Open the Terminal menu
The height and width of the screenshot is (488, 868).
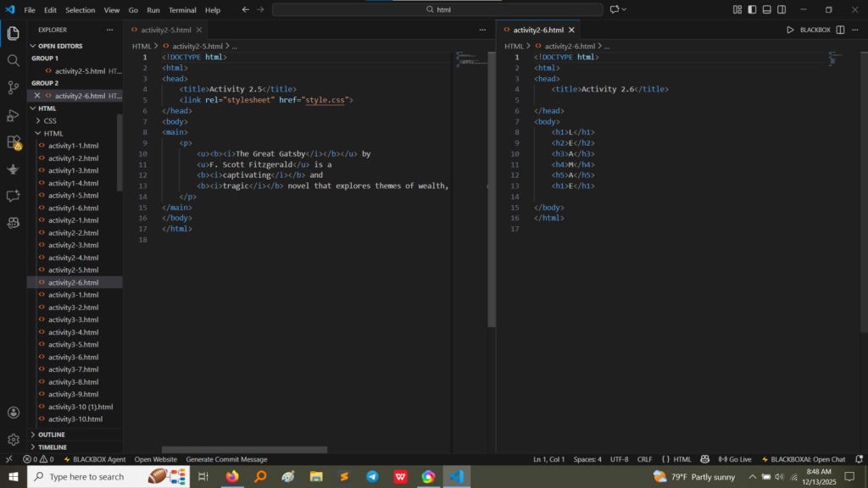[x=182, y=10]
